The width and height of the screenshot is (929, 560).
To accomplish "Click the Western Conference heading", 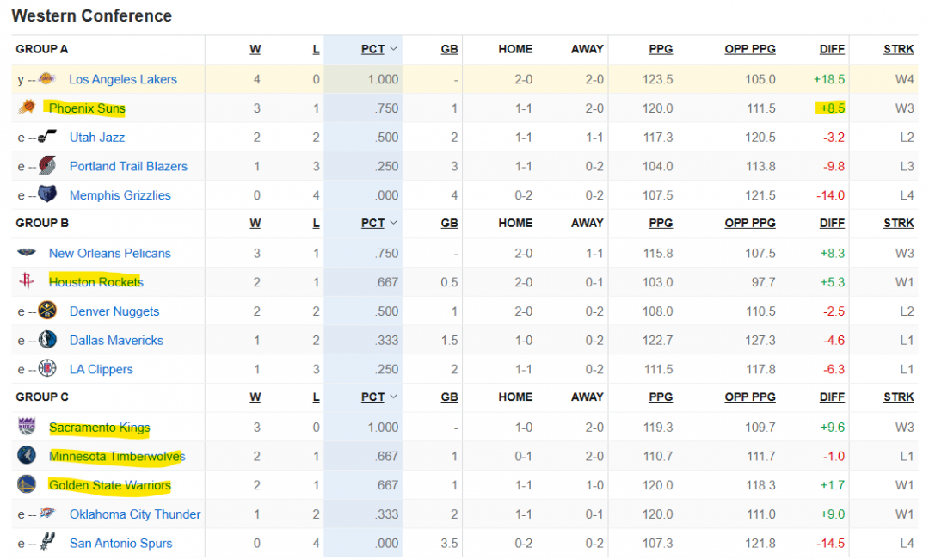I will pos(92,16).
